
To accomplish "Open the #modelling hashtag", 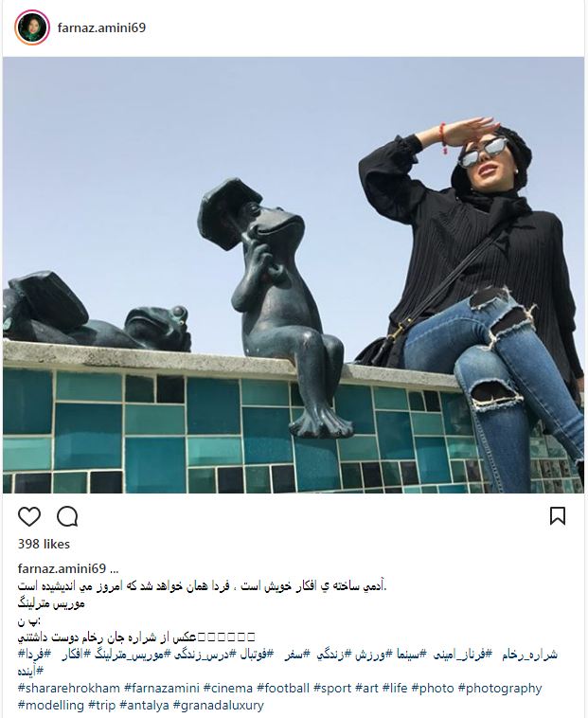I will click(x=51, y=705).
